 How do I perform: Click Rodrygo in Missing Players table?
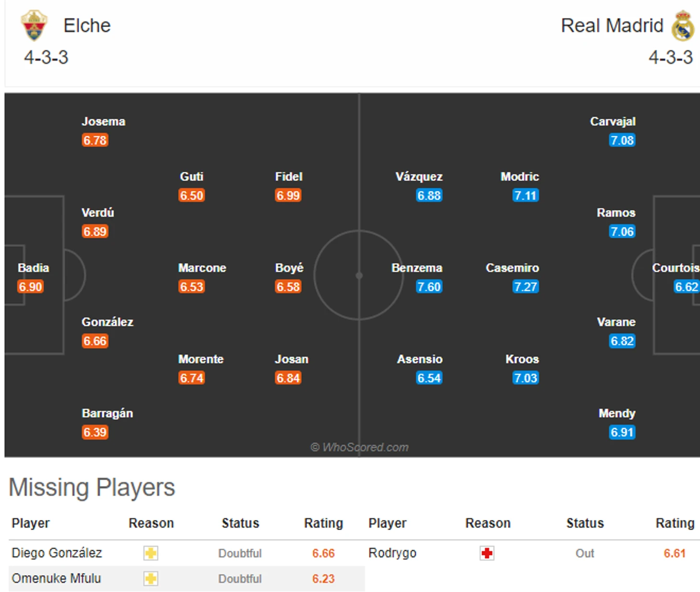pos(392,553)
